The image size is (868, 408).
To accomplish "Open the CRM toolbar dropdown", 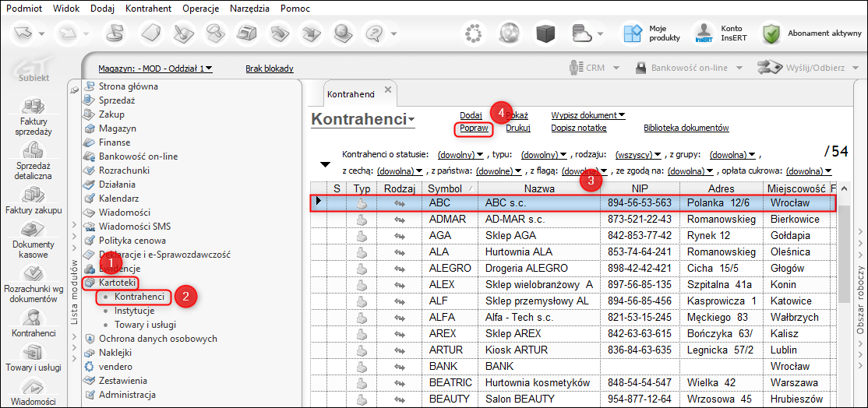I will click(587, 68).
